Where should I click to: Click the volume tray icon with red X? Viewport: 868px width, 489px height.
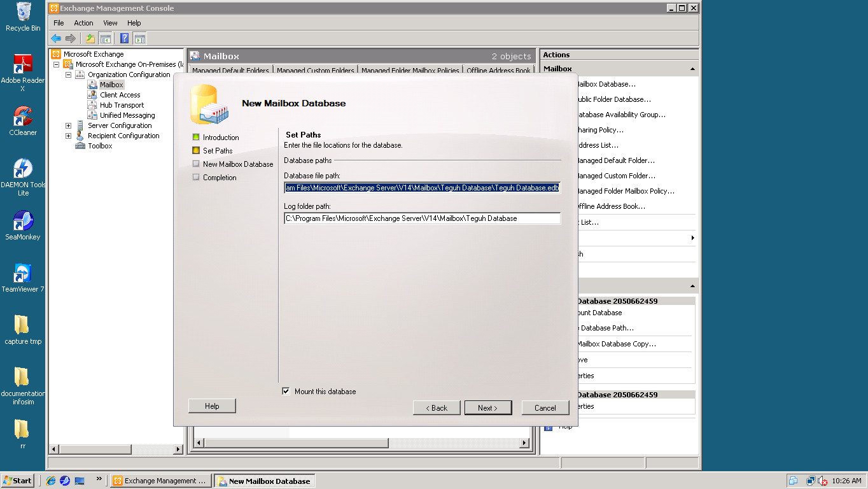point(823,481)
